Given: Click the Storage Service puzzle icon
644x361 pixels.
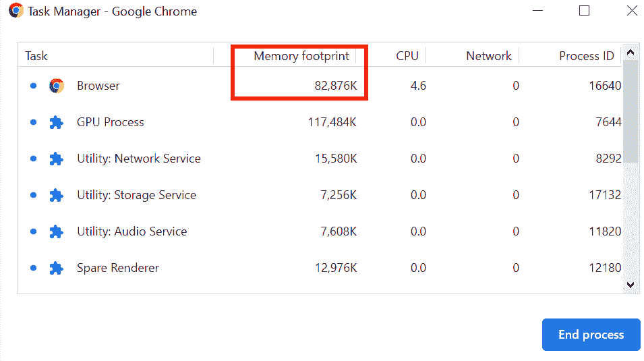Looking at the screenshot, I should coord(57,195).
